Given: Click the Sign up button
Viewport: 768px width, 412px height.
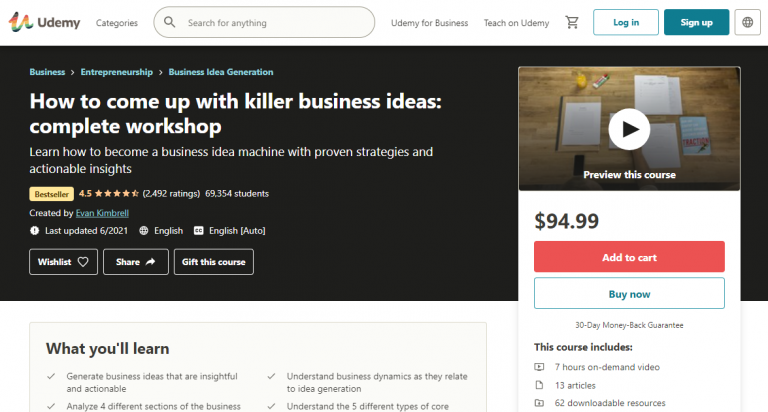Looking at the screenshot, I should coord(696,22).
